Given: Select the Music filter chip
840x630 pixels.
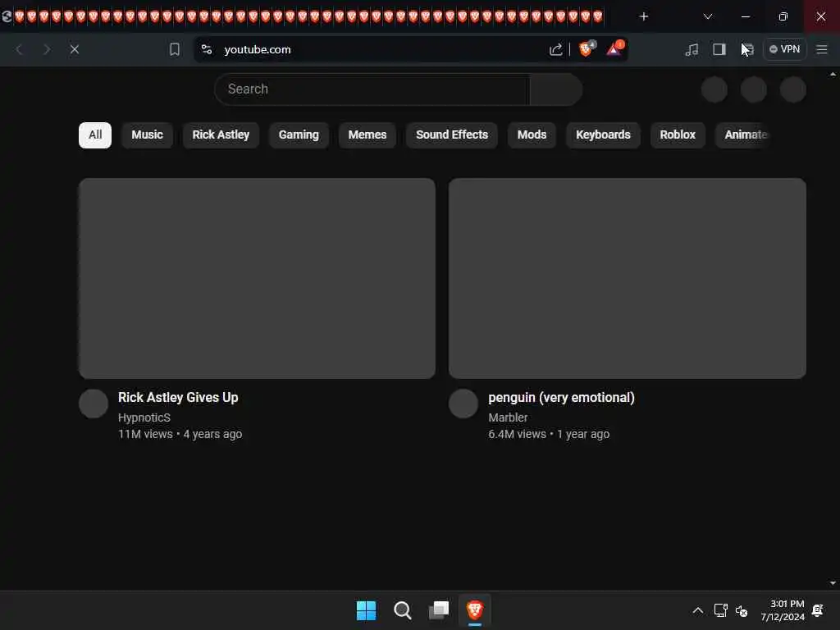Looking at the screenshot, I should click(148, 135).
